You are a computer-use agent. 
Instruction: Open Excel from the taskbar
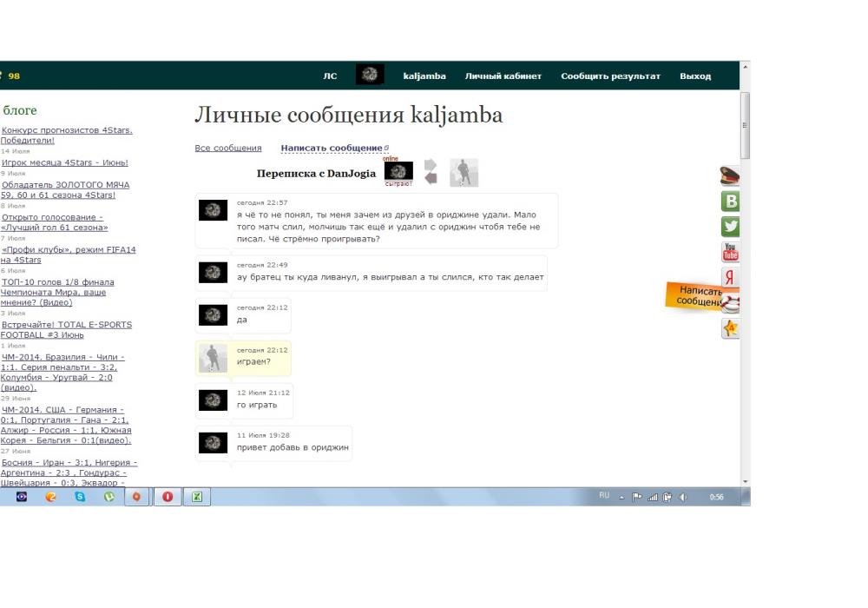197,497
